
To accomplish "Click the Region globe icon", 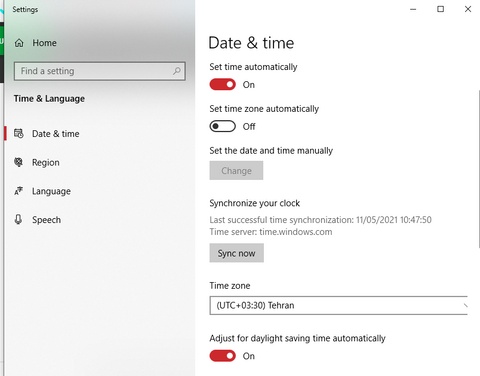I will (19, 162).
